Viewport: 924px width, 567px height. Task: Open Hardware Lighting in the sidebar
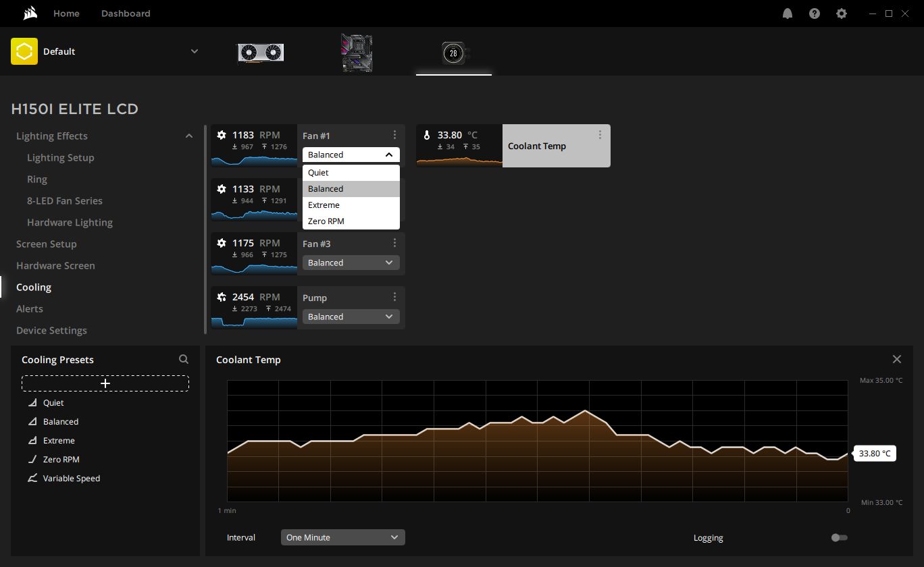(x=70, y=222)
